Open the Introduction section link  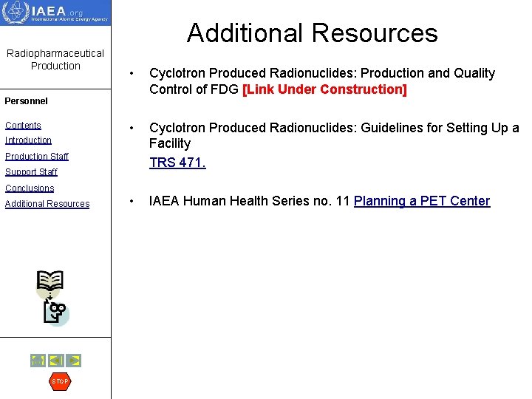(x=28, y=140)
